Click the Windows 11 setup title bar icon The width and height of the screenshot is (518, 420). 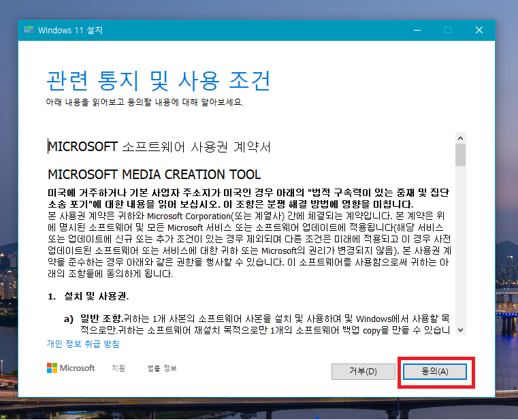coord(29,30)
